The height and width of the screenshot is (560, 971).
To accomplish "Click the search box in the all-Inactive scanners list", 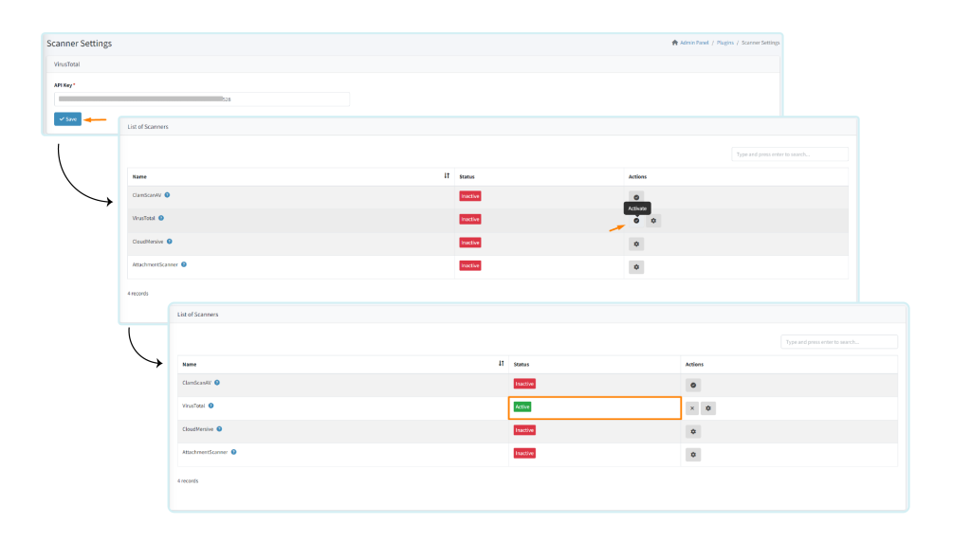I will 789,154.
